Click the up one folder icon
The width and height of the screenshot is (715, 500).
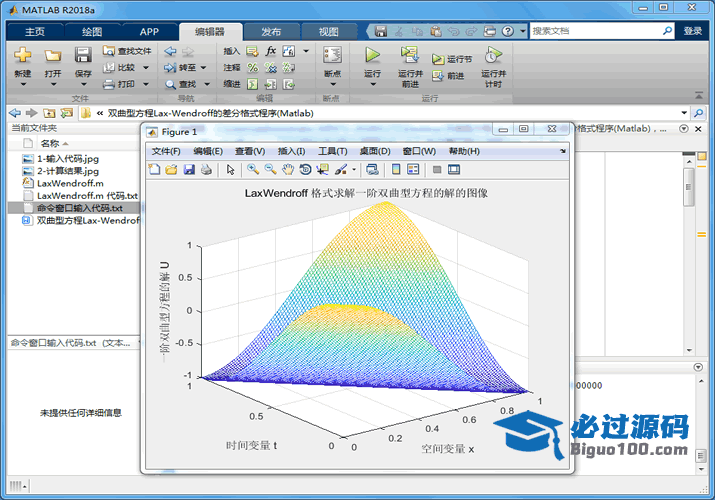click(49, 113)
